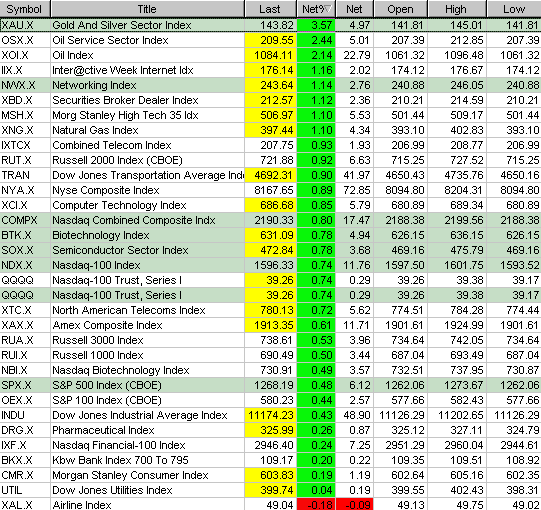Select the Networking Index row
The width and height of the screenshot is (541, 510).
(270, 85)
